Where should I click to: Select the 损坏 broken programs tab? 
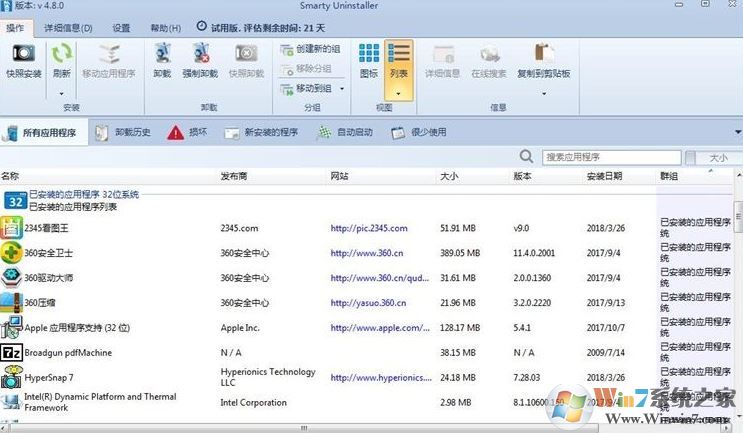pyautogui.click(x=187, y=133)
